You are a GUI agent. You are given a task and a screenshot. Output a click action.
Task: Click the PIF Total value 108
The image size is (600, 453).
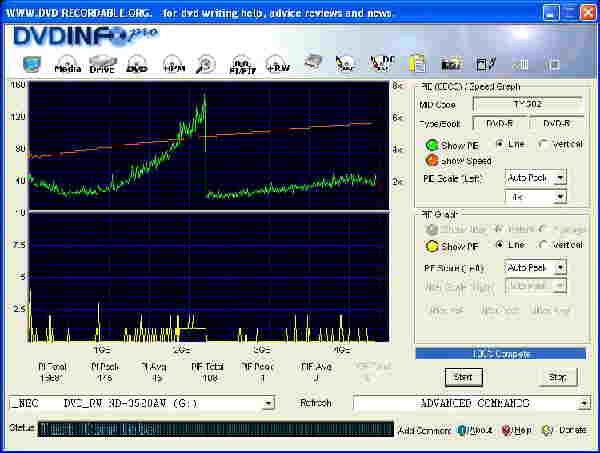[x=210, y=378]
